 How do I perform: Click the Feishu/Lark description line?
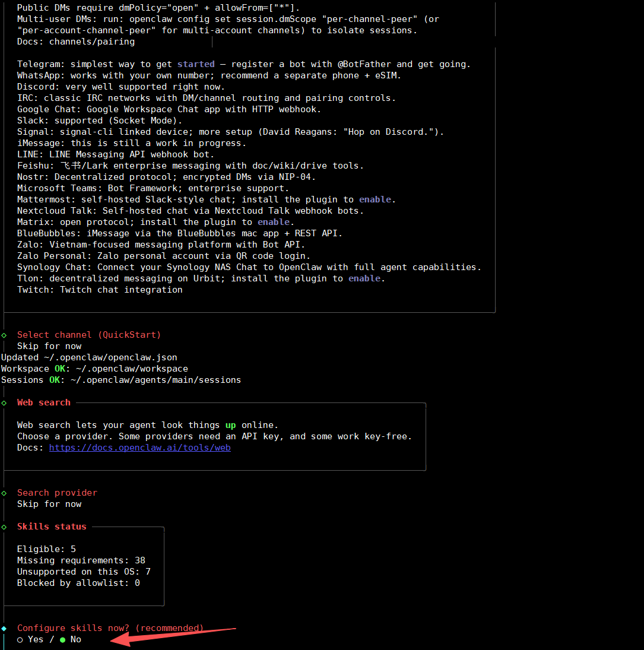[191, 166]
